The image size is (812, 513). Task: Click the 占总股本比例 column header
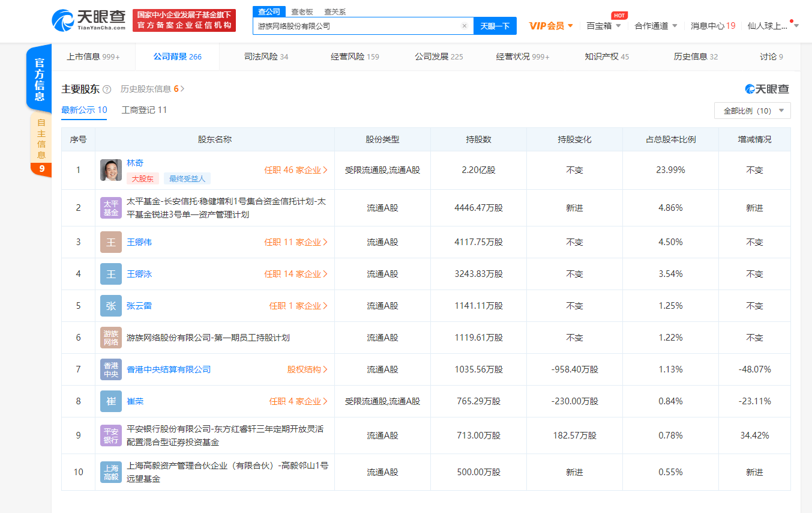(x=670, y=139)
